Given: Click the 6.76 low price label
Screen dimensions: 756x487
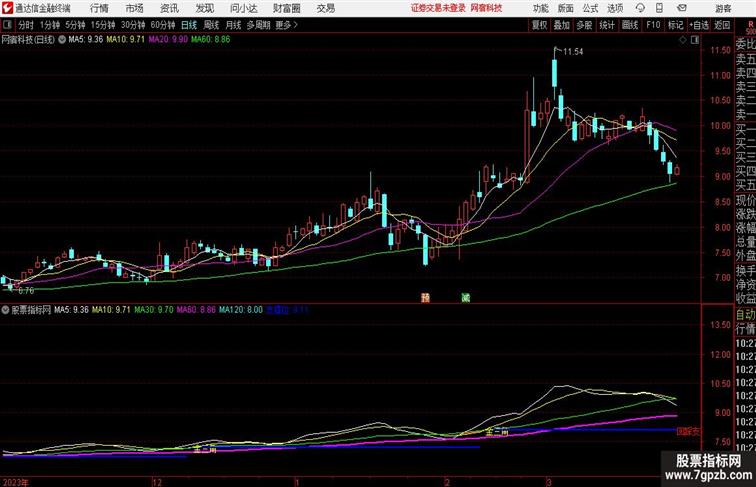Looking at the screenshot, I should (x=26, y=291).
